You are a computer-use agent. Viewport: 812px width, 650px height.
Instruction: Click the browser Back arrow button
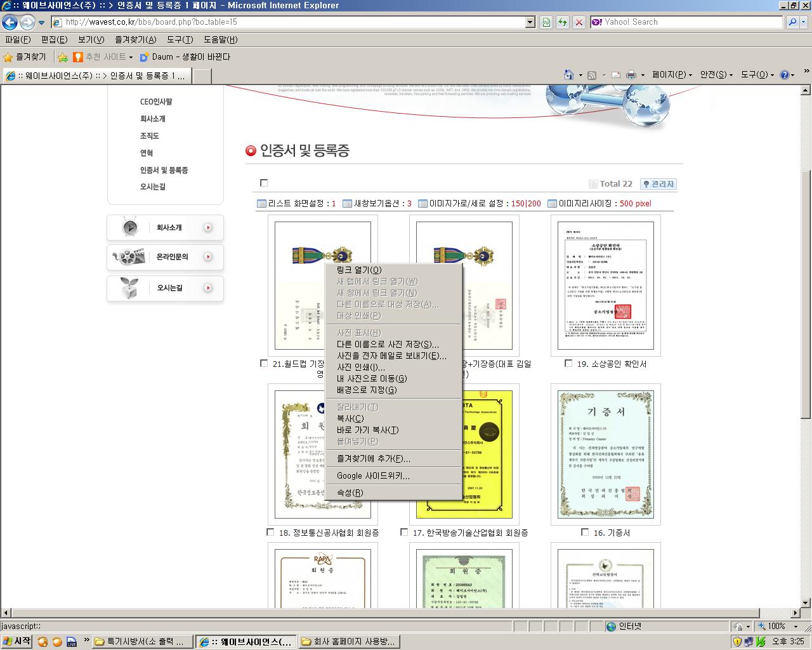[10, 22]
